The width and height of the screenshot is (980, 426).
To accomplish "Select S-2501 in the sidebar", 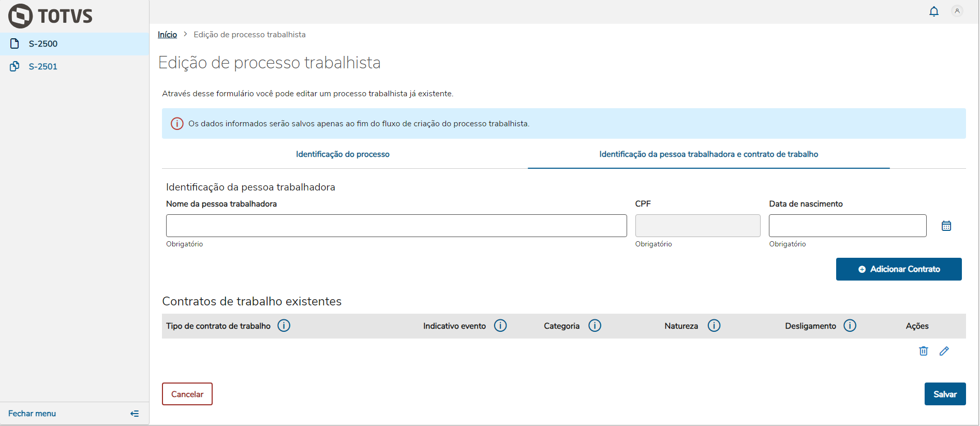I will 75,67.
